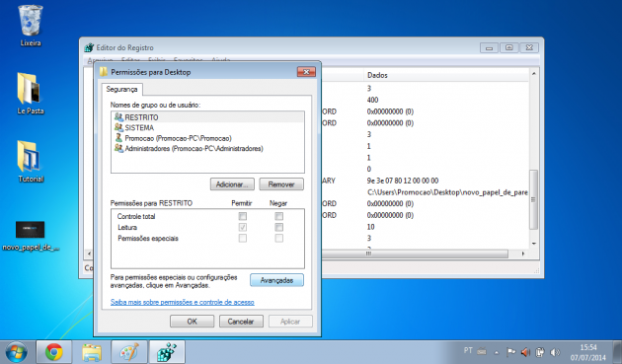Open link Saiba mais sobre permissões
This screenshot has height=364, width=622.
[x=182, y=302]
